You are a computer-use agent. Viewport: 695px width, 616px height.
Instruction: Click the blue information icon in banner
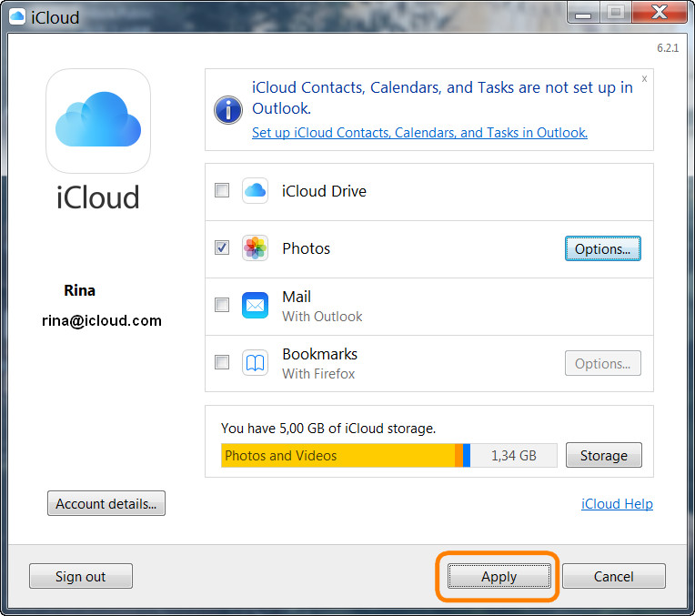point(228,109)
